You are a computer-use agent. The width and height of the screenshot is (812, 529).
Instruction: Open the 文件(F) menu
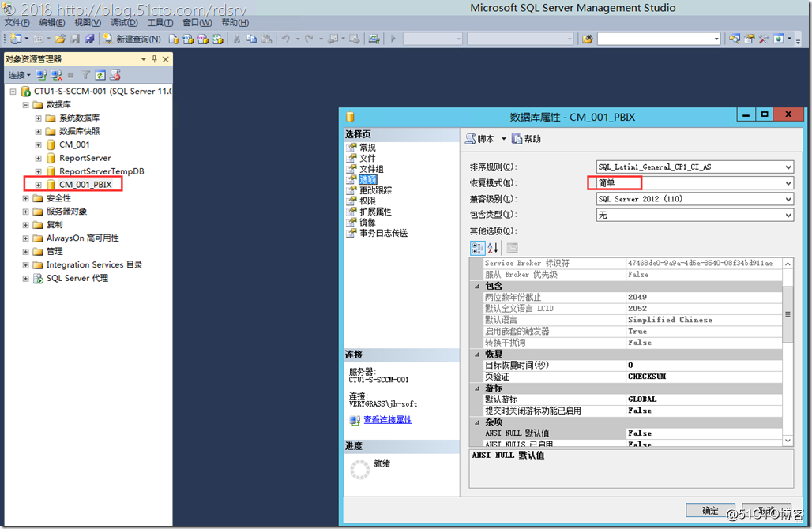pyautogui.click(x=17, y=22)
